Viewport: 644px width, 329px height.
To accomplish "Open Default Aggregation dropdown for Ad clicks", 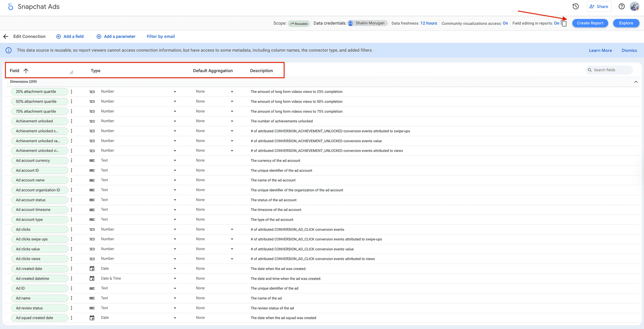I will [232, 229].
